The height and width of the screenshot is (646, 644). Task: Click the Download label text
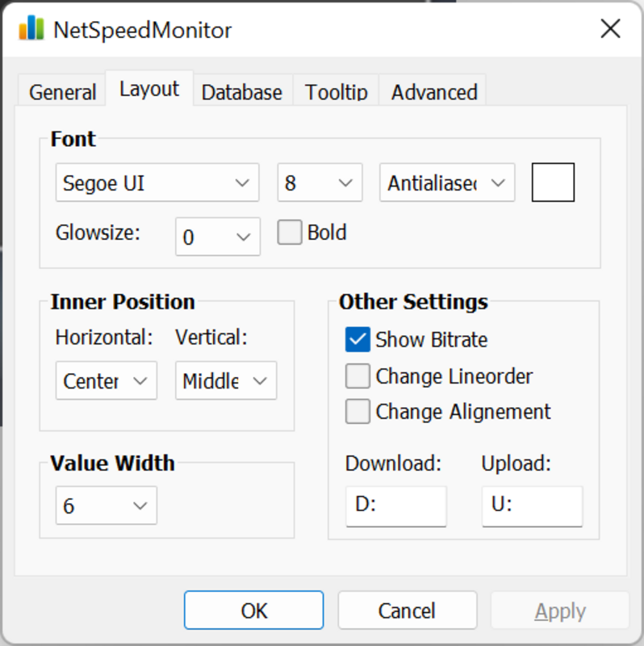[393, 464]
